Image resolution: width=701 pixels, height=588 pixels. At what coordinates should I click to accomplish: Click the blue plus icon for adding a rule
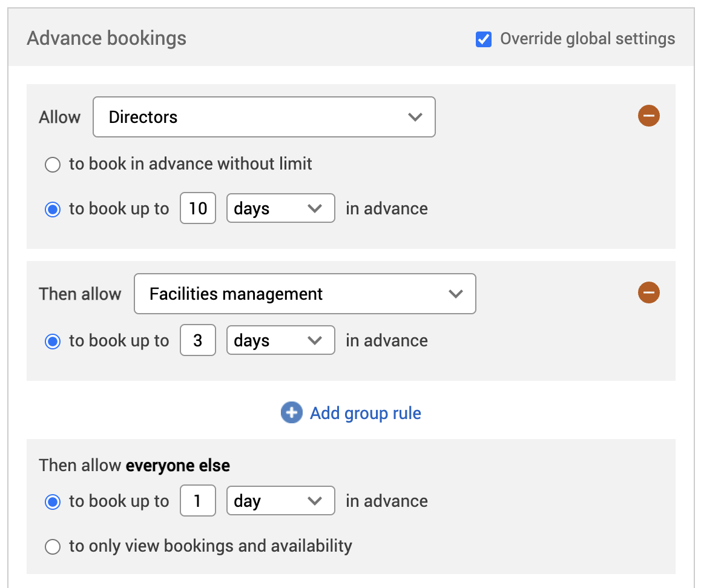click(291, 413)
